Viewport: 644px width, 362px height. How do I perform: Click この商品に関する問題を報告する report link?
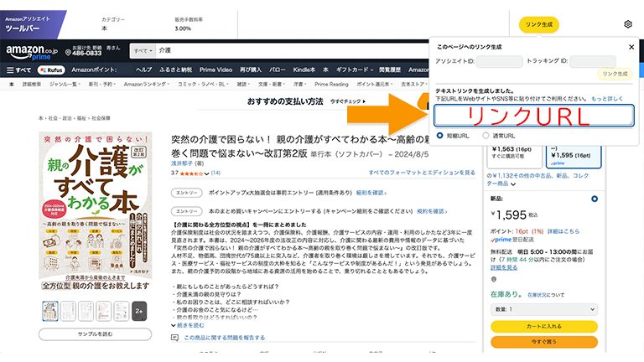[224, 338]
